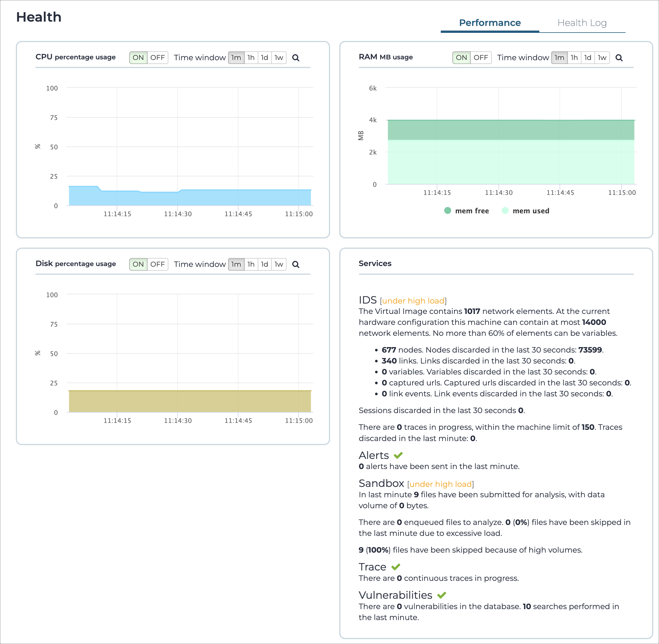Switch to the Health Log tab
This screenshot has width=659, height=644.
582,23
